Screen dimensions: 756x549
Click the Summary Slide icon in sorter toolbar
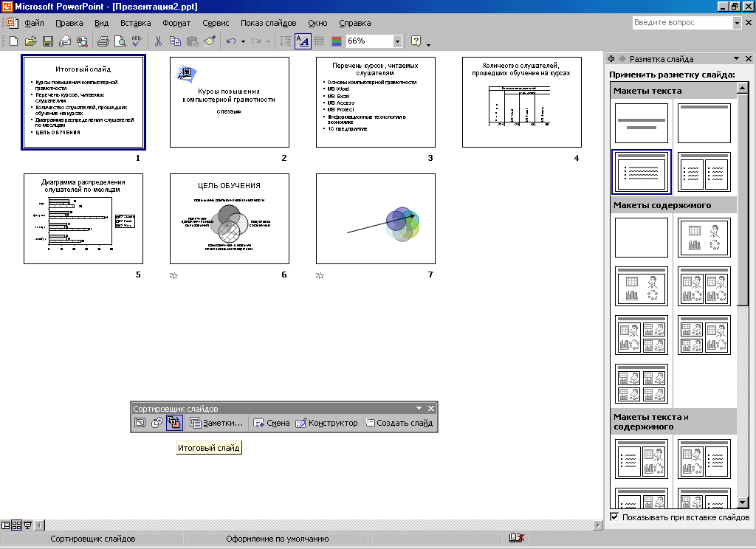[174, 423]
